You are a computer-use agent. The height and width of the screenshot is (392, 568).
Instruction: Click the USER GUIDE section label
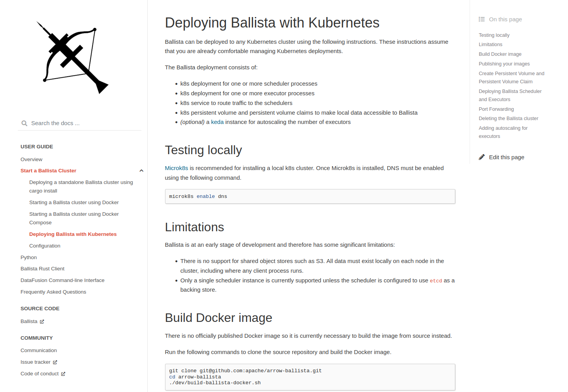[x=37, y=147]
